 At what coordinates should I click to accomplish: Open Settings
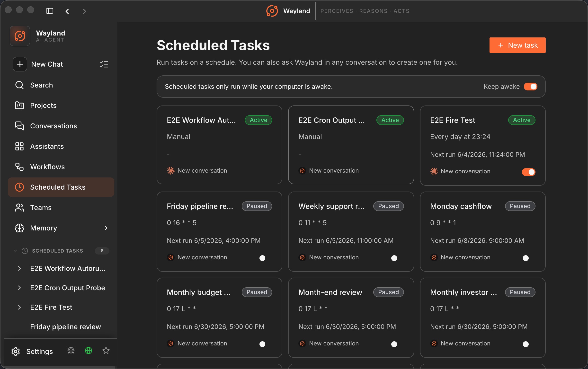tap(39, 351)
